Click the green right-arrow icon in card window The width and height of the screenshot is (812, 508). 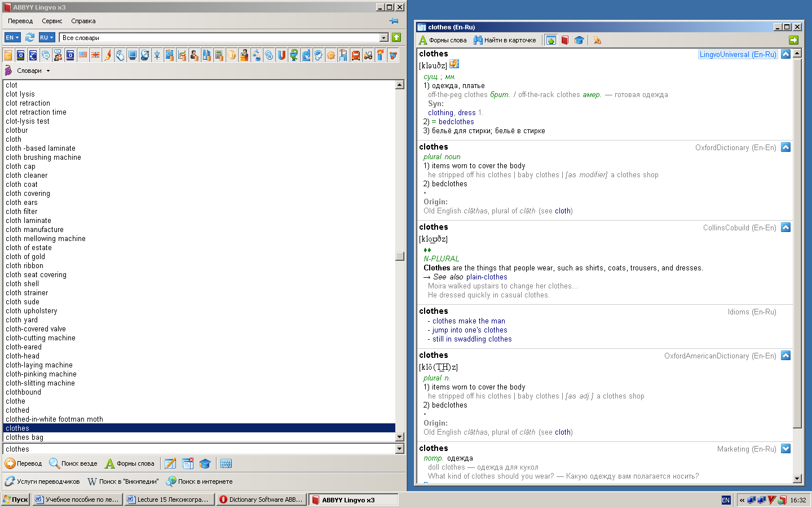point(793,40)
